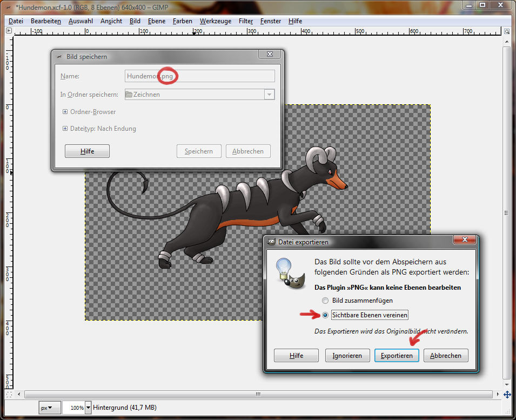Click the navigation cross icon at bottom right
Image resolution: width=516 pixels, height=420 pixels.
pos(507,395)
